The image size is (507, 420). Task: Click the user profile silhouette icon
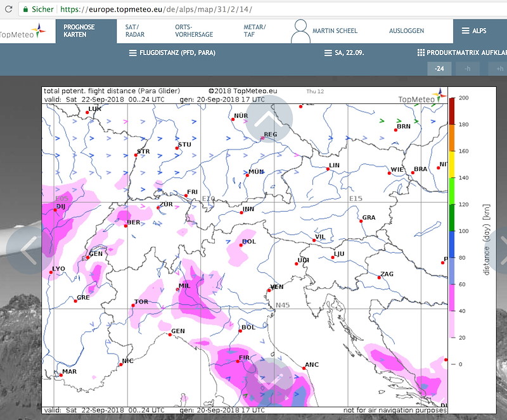(x=300, y=31)
